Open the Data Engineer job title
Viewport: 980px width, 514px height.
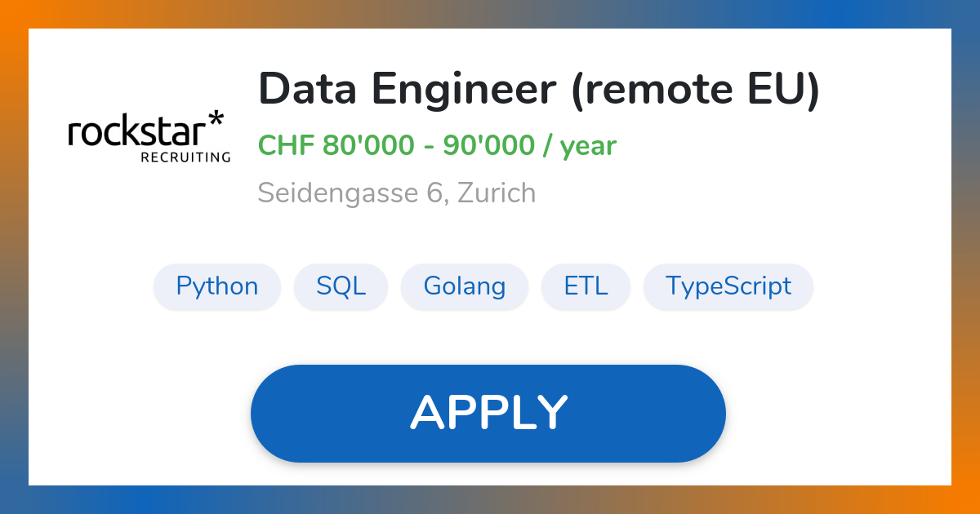(x=404, y=89)
